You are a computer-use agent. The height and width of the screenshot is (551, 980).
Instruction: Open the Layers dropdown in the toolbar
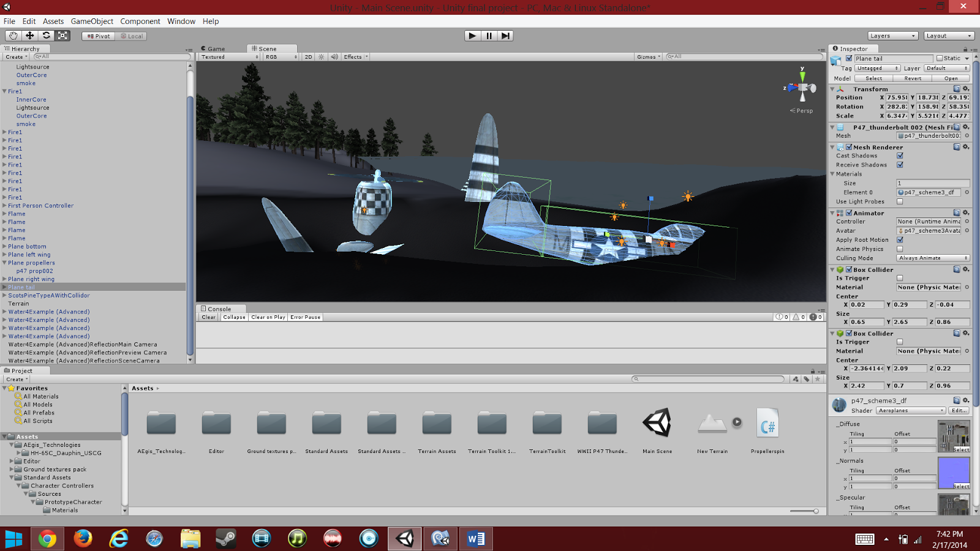click(x=893, y=36)
